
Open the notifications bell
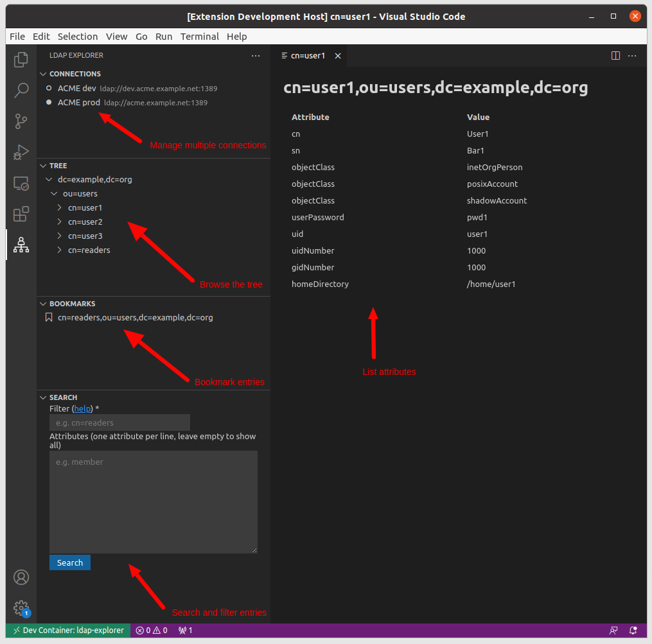633,631
